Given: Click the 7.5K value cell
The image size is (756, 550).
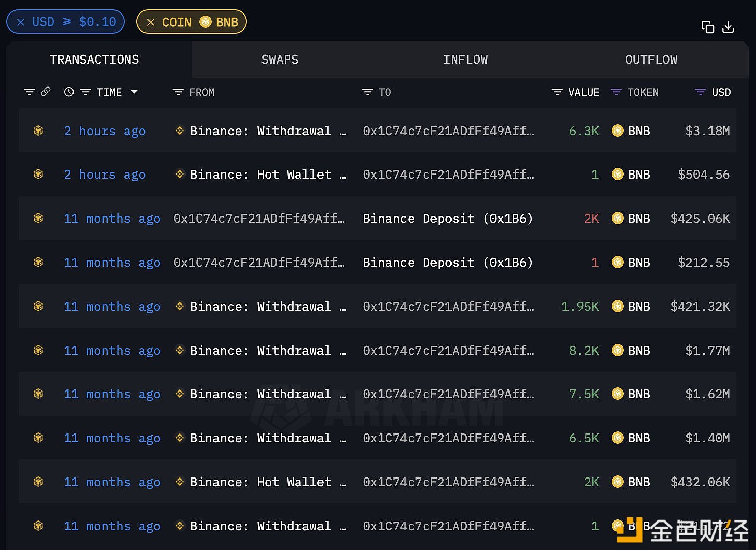Looking at the screenshot, I should [x=584, y=394].
